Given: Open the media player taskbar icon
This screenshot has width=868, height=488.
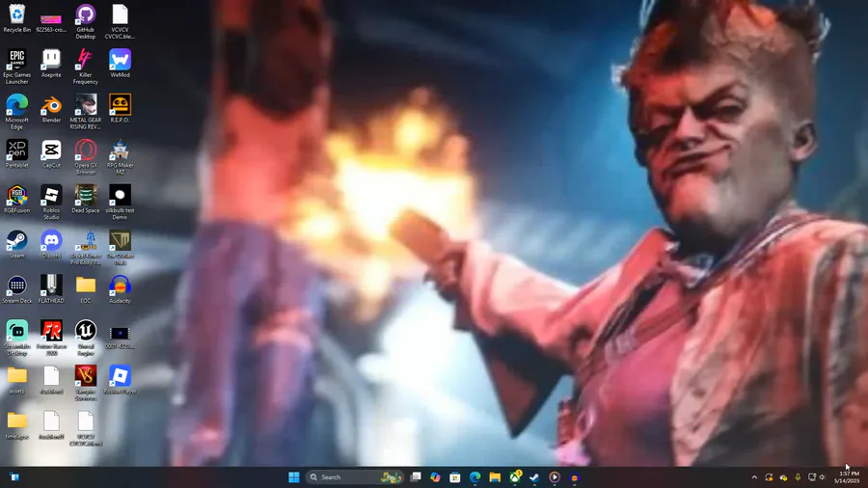Looking at the screenshot, I should tap(555, 477).
